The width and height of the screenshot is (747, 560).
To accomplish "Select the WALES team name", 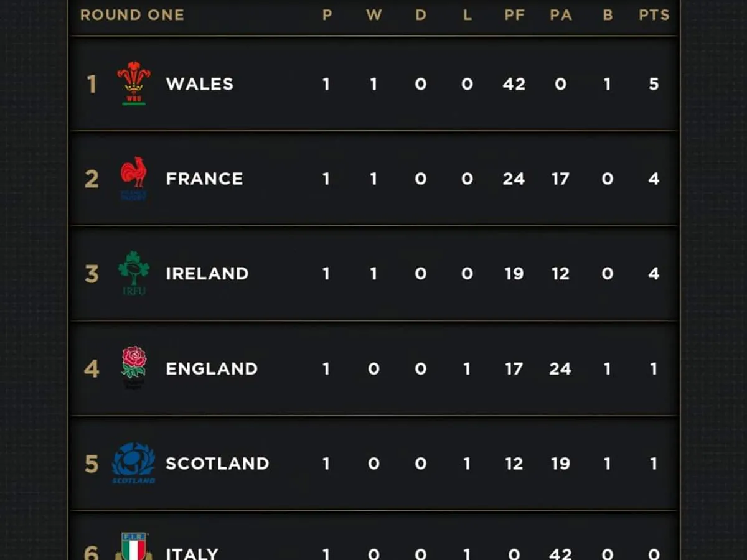I will (199, 84).
